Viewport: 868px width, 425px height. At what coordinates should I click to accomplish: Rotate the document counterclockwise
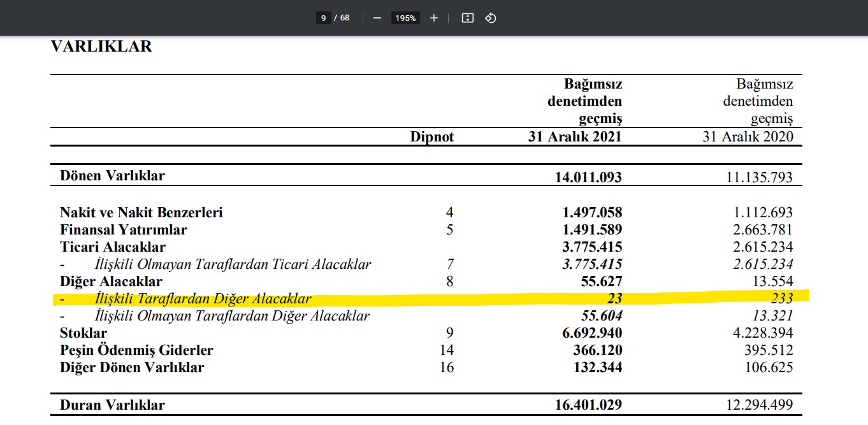pos(490,18)
